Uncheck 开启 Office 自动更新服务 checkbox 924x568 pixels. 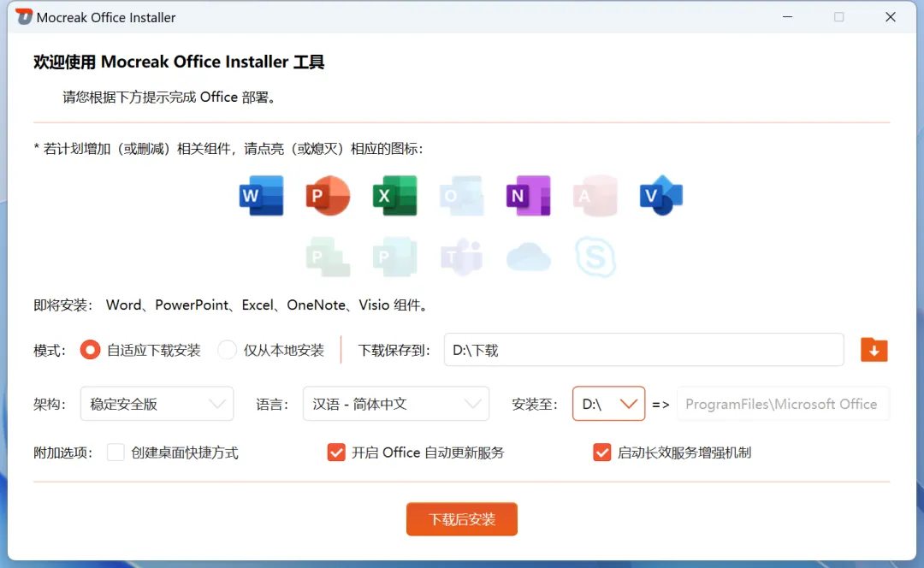pos(336,453)
